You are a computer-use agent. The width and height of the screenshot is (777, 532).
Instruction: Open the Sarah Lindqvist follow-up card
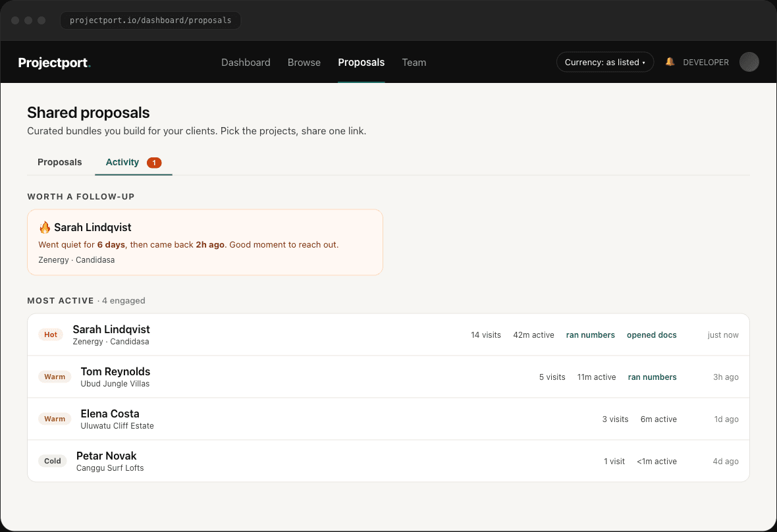[x=205, y=242]
